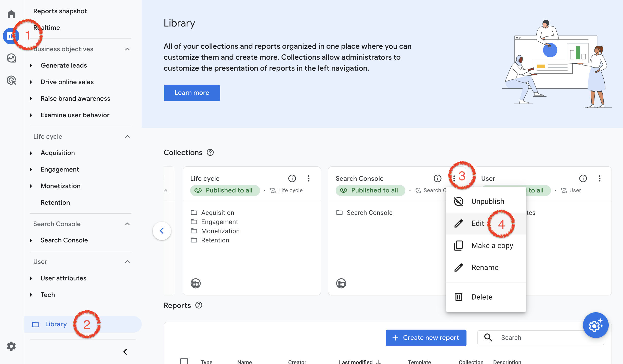Viewport: 623px width, 364px height.
Task: Select Make a copy menu option
Action: pos(492,245)
